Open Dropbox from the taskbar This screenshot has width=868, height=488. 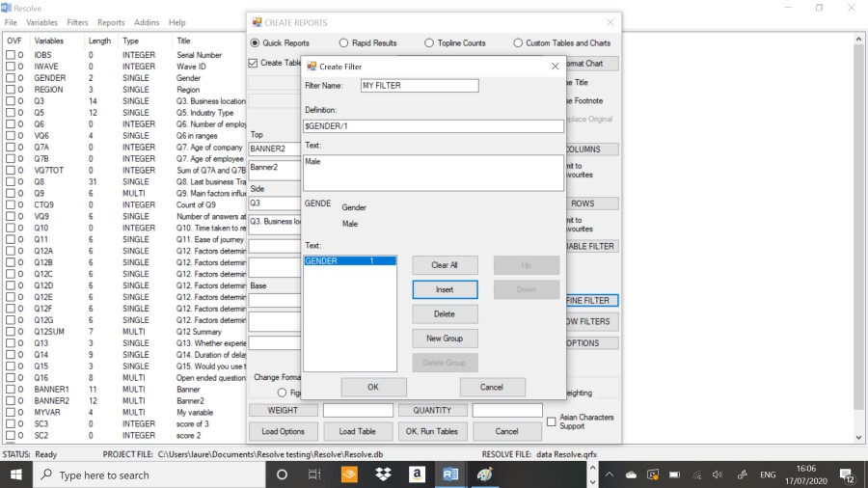(x=383, y=474)
